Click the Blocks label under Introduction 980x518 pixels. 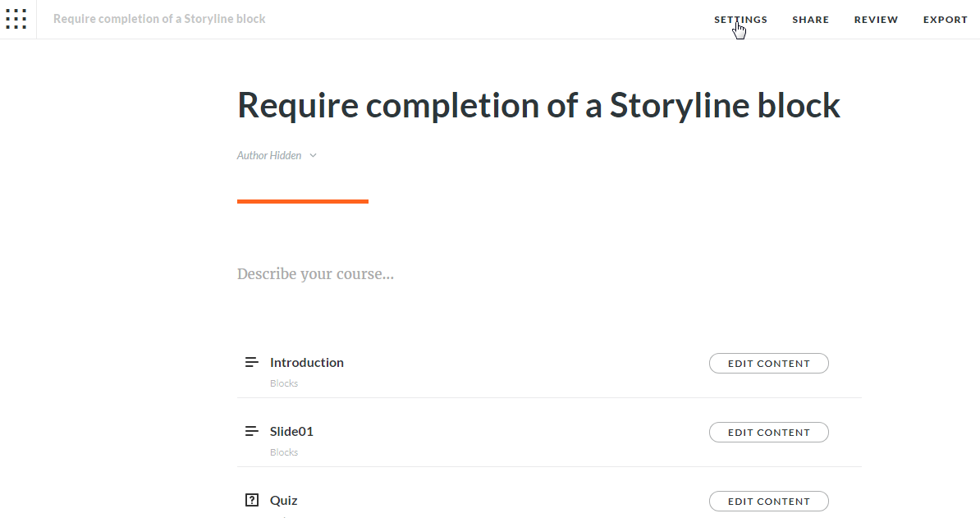(x=284, y=383)
